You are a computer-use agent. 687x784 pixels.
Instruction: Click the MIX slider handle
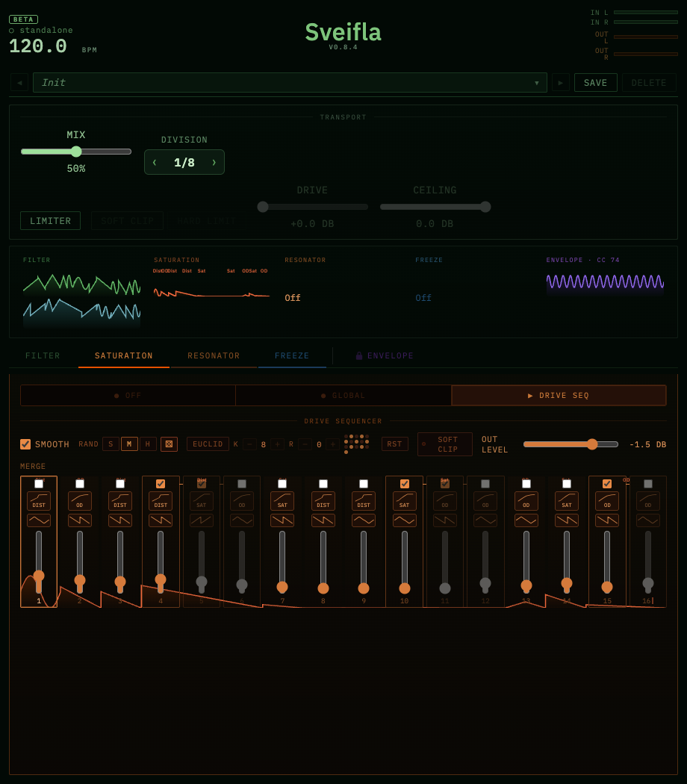coord(76,152)
